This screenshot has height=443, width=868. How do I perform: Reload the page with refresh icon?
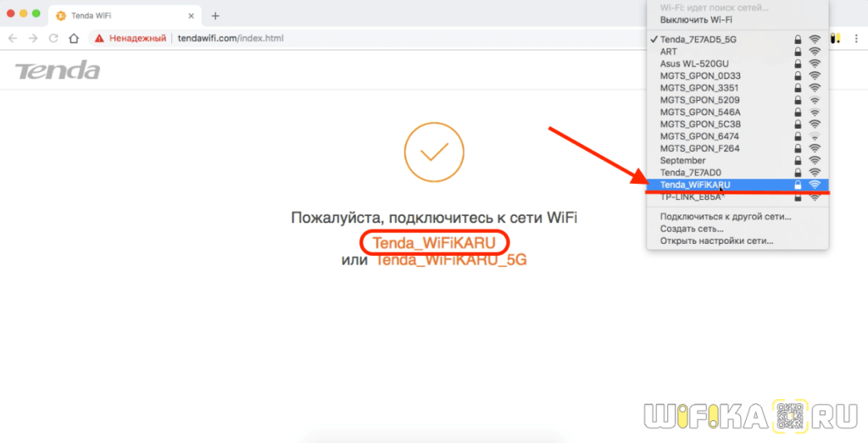(53, 38)
